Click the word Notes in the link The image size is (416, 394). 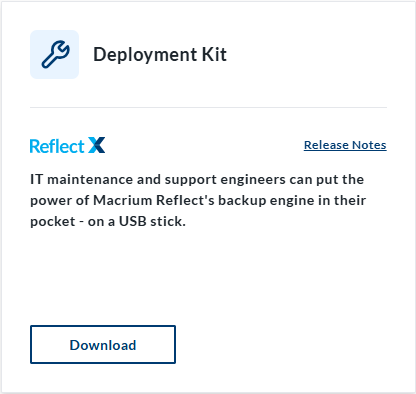tap(369, 145)
